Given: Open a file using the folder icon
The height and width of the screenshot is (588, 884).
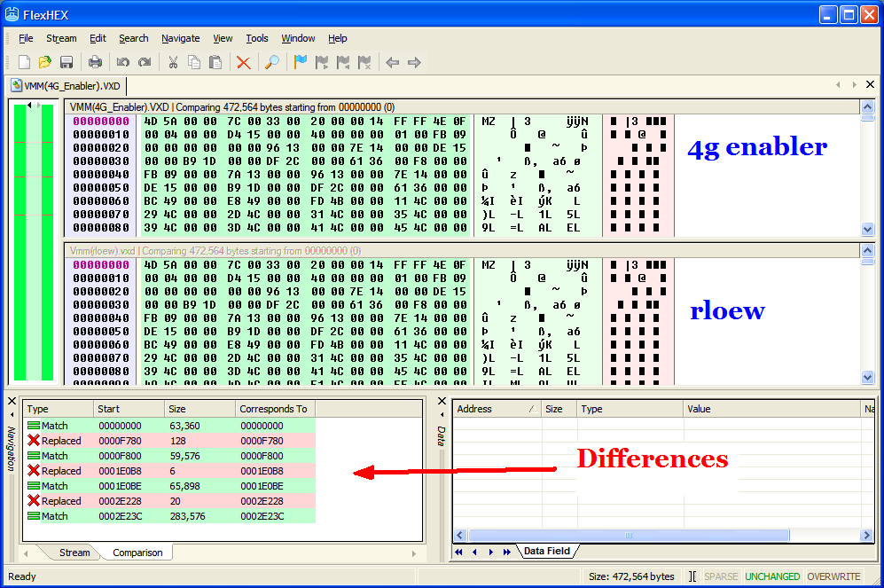Looking at the screenshot, I should tap(45, 62).
